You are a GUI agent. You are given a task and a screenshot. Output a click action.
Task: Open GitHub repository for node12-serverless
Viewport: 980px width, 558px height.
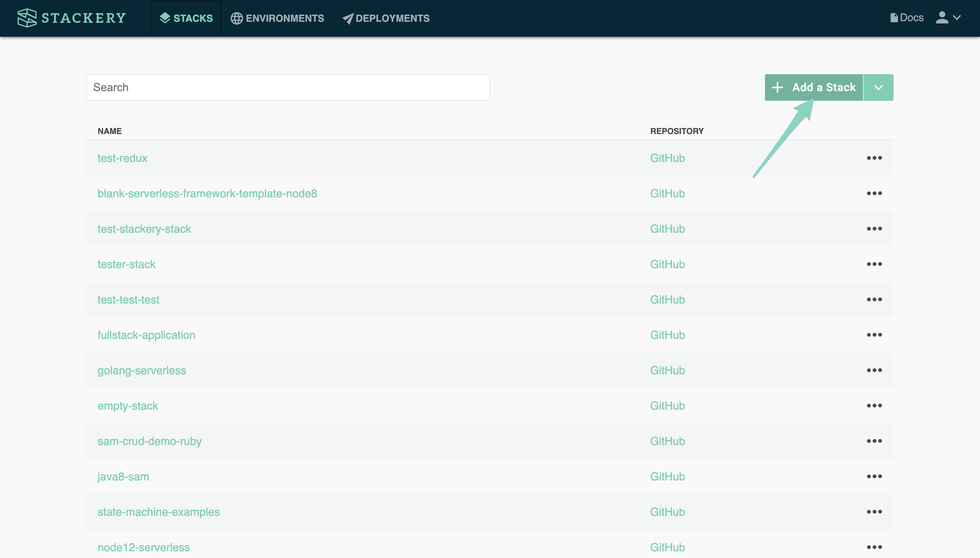pos(667,547)
